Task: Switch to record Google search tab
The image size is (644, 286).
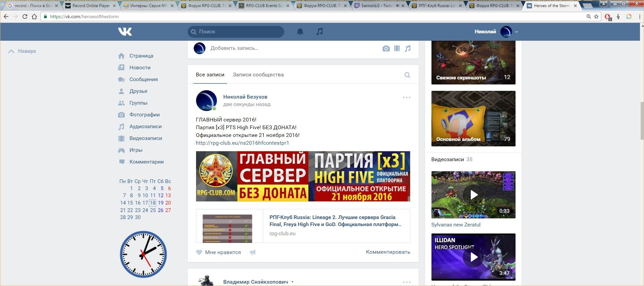Action: (x=32, y=6)
